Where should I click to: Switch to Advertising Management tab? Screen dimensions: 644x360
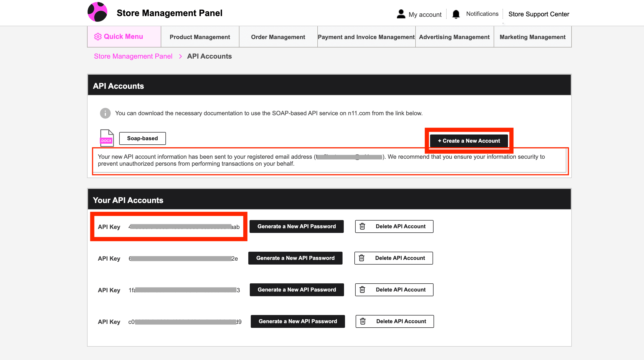tap(454, 37)
